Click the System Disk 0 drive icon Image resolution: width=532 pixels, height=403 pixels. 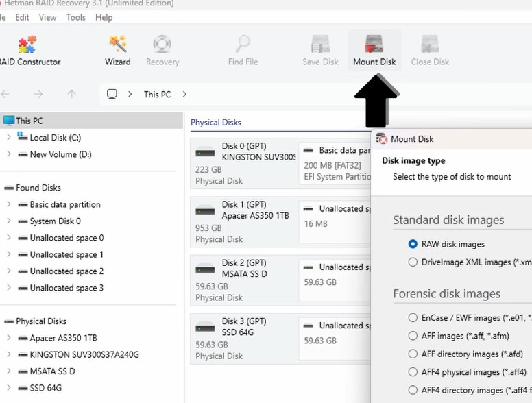click(x=23, y=221)
